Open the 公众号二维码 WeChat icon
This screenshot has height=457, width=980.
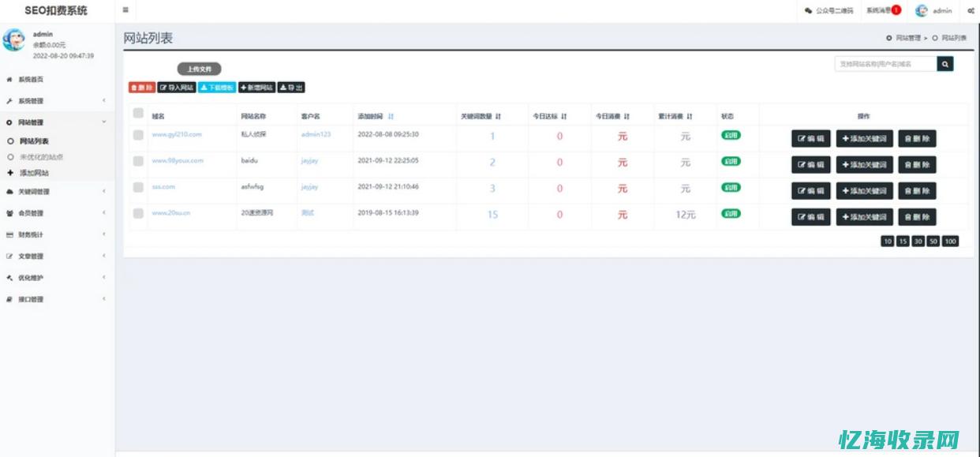click(808, 11)
